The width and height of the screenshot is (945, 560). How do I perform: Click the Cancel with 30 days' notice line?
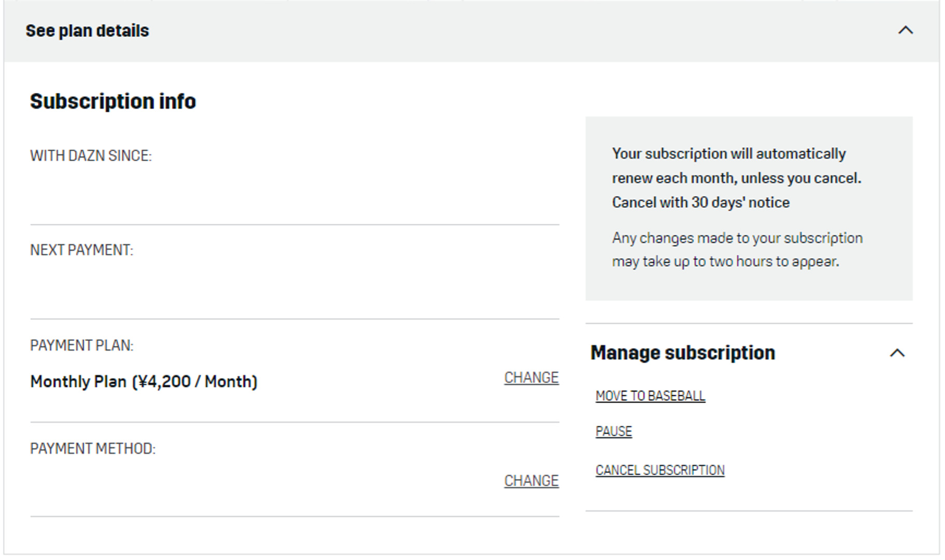coord(700,203)
